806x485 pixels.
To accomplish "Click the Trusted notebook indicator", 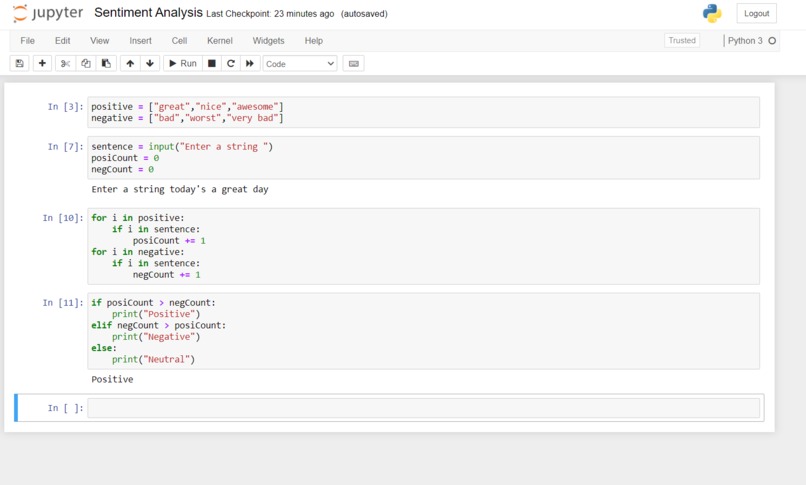I will pyautogui.click(x=682, y=40).
